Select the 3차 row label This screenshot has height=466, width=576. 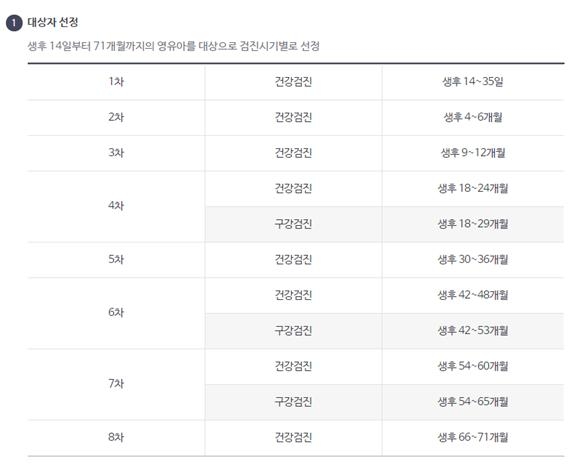(116, 153)
